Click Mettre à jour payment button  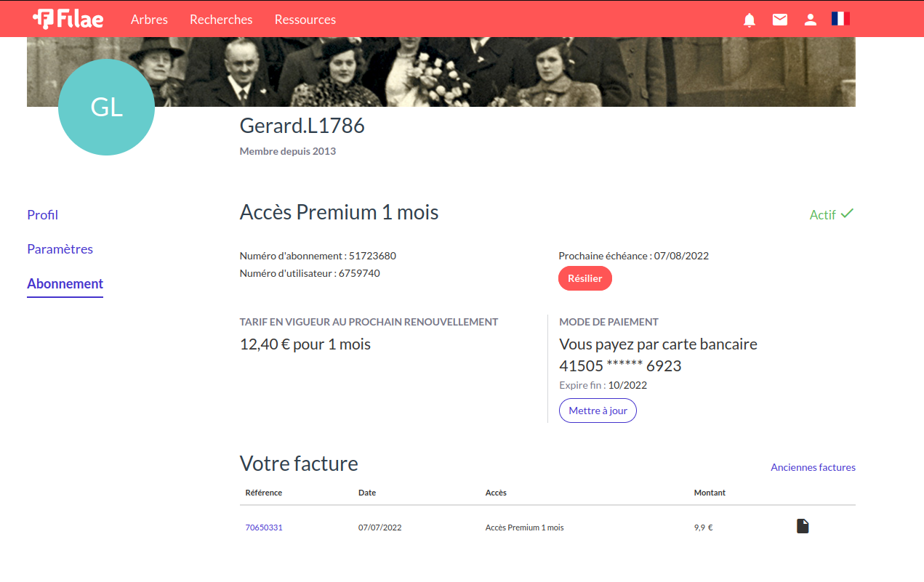(598, 411)
